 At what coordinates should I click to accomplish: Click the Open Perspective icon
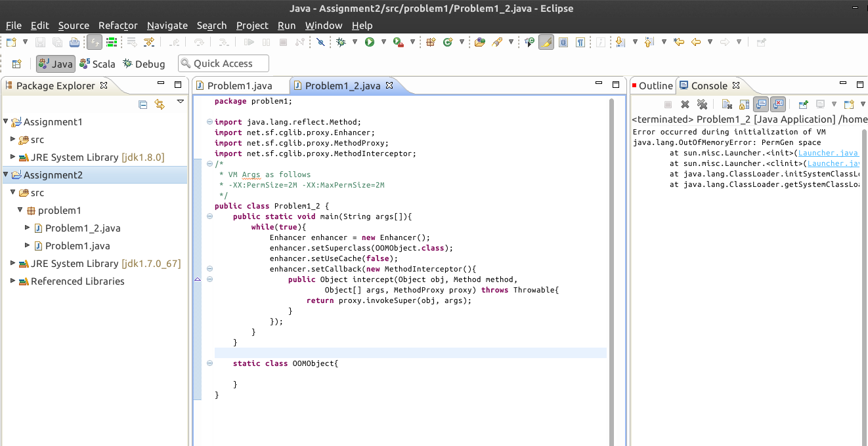17,64
